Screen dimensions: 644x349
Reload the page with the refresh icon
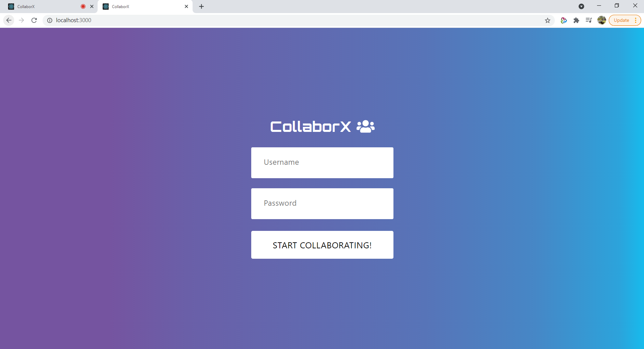tap(34, 20)
